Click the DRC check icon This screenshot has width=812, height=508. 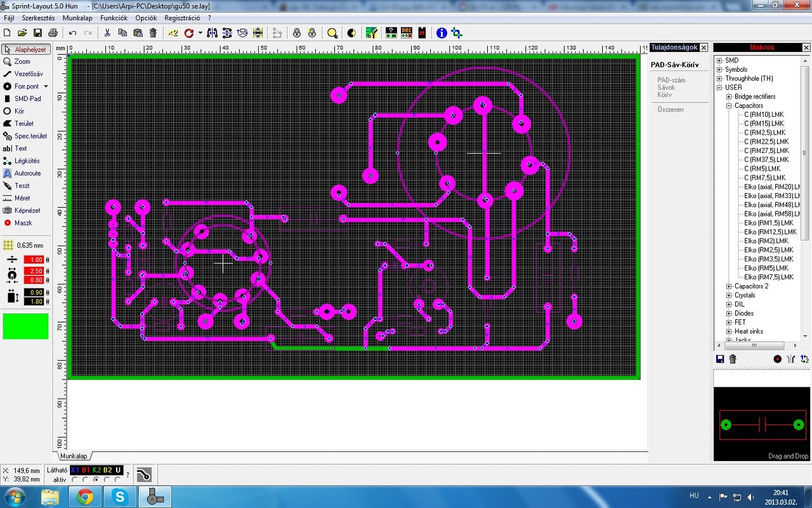click(x=406, y=33)
